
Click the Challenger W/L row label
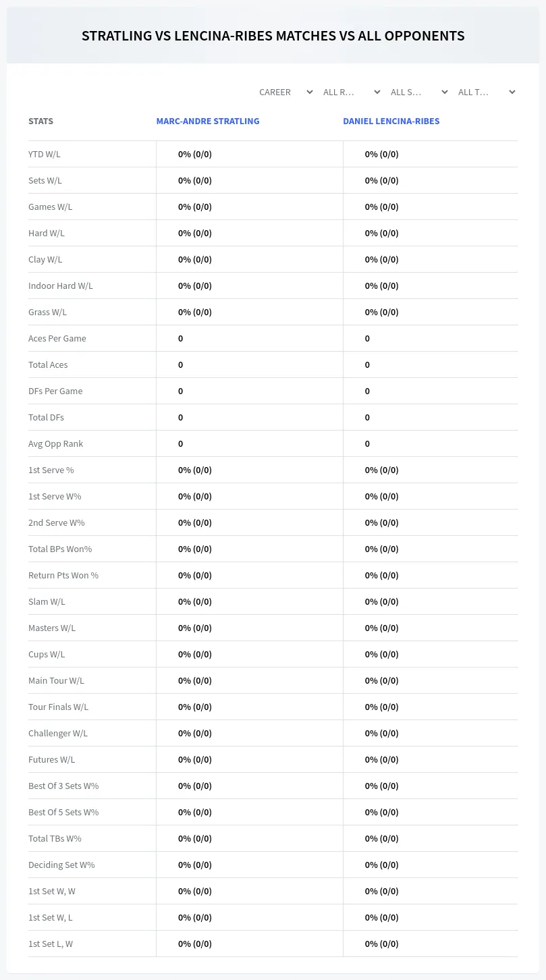[x=58, y=733]
